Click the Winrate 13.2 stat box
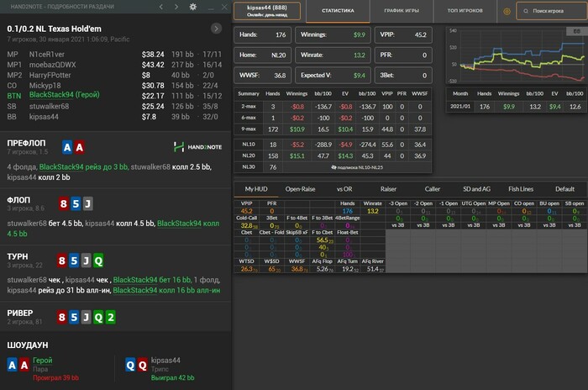The width and height of the screenshot is (588, 390). (333, 55)
